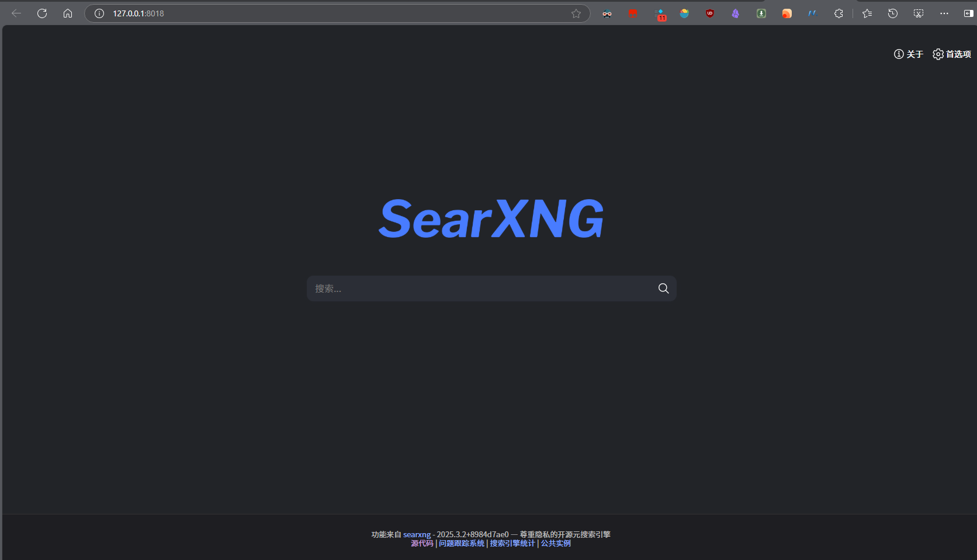Click the version text 2025.3.2+8984d7ae0
977x560 pixels.
(x=473, y=535)
